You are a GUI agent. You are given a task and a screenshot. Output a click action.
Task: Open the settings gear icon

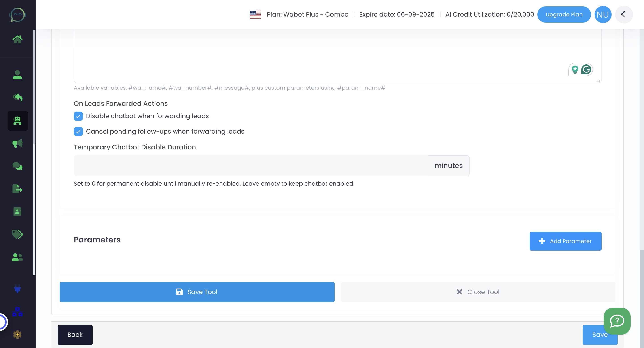click(x=17, y=334)
